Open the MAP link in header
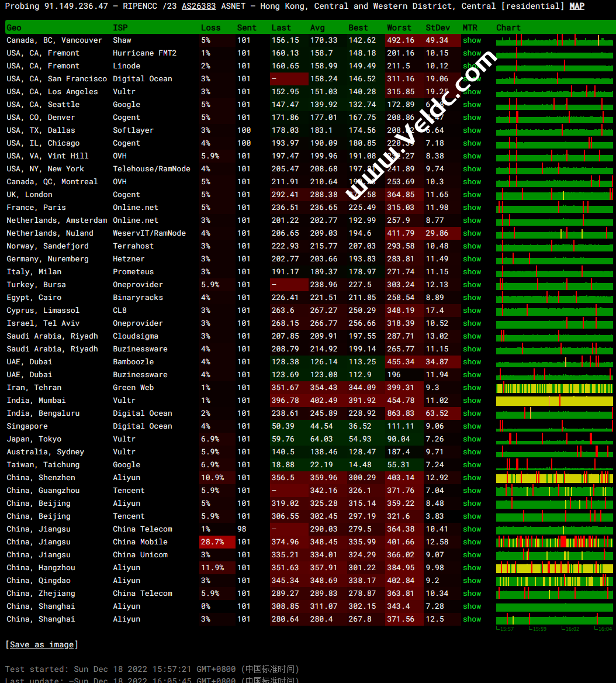This screenshot has height=683, width=616. pyautogui.click(x=577, y=6)
